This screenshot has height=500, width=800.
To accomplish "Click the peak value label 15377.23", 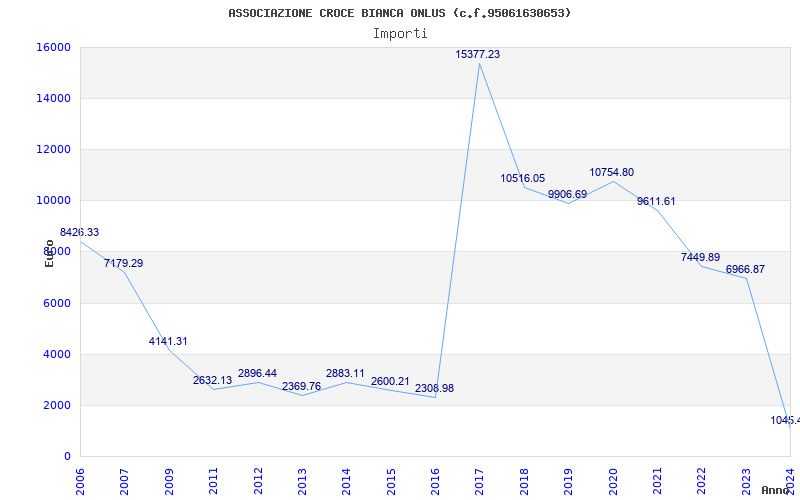I will coord(478,55).
